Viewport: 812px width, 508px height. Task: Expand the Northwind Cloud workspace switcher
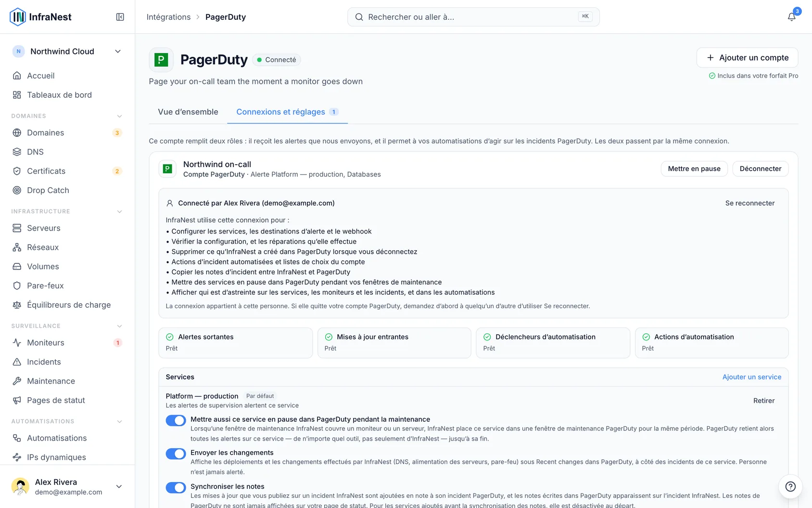67,52
